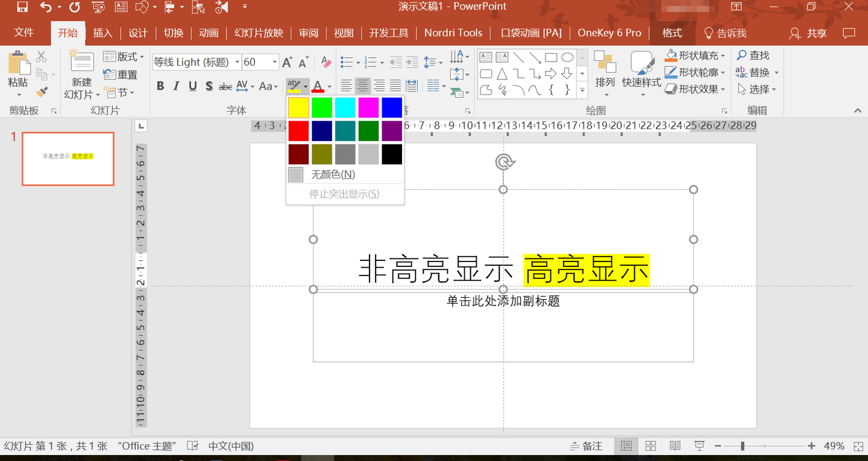The height and width of the screenshot is (461, 868).
Task: Switch to the Nordri Tools tab
Action: tap(453, 33)
